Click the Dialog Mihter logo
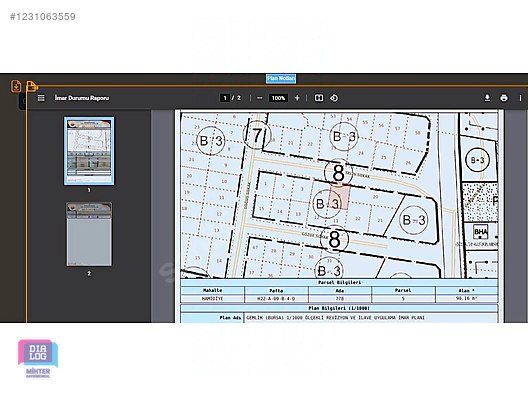Image resolution: width=528 pixels, height=396 pixels. pos(38,359)
